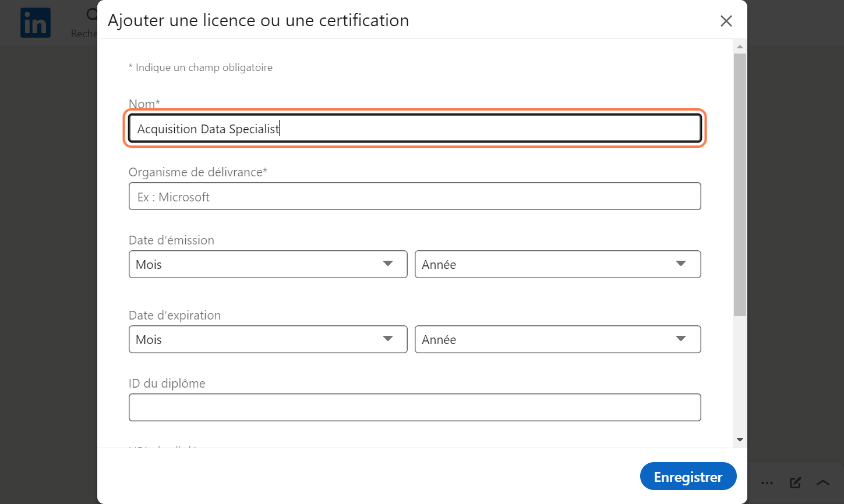Expand messaging panel with chevron-up icon
The width and height of the screenshot is (844, 504).
822,483
